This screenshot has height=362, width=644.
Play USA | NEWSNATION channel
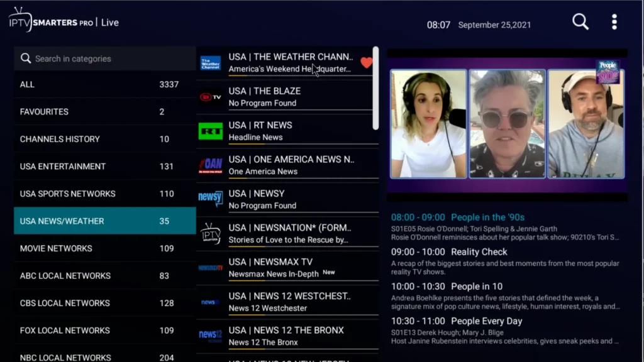click(x=287, y=234)
